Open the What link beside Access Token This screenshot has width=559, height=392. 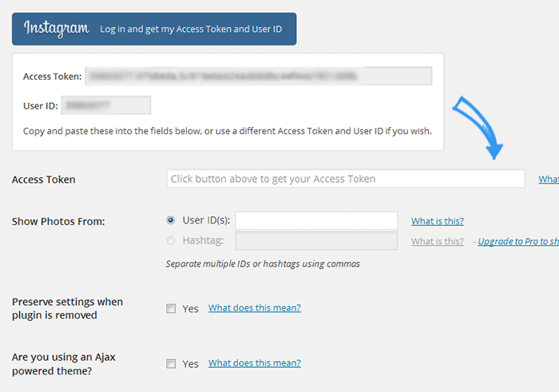tap(549, 180)
